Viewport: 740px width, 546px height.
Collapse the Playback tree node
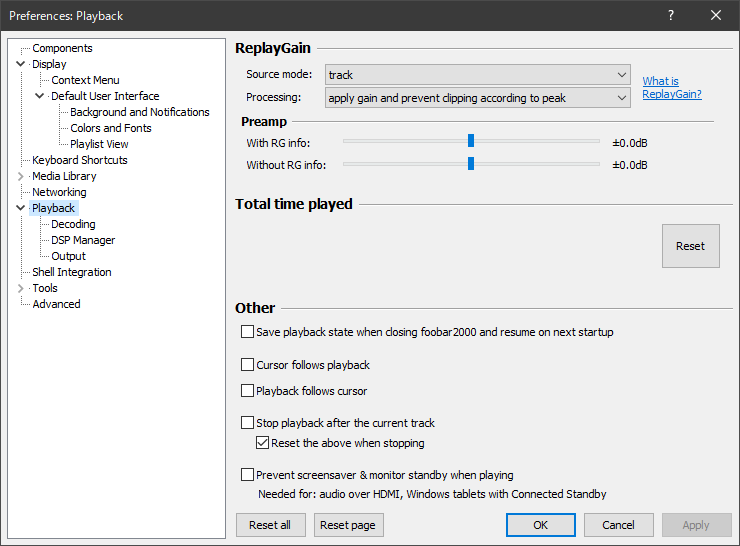click(20, 208)
